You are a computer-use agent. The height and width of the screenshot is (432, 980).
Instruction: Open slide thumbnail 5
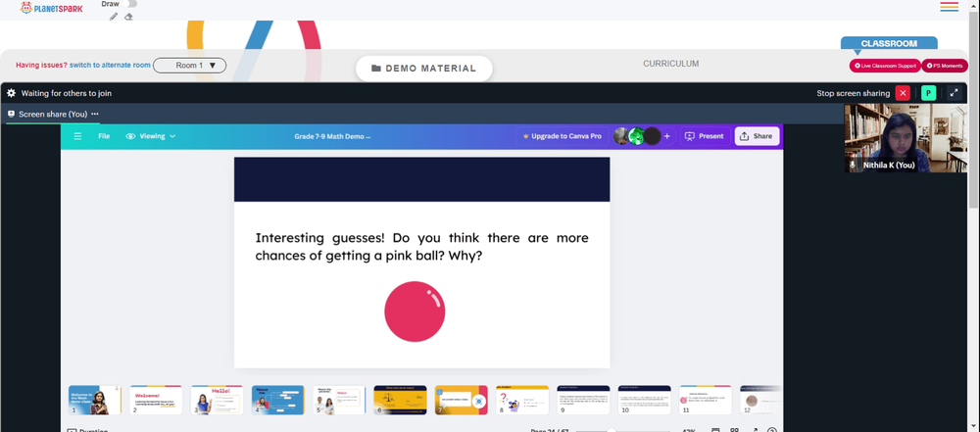coord(339,400)
